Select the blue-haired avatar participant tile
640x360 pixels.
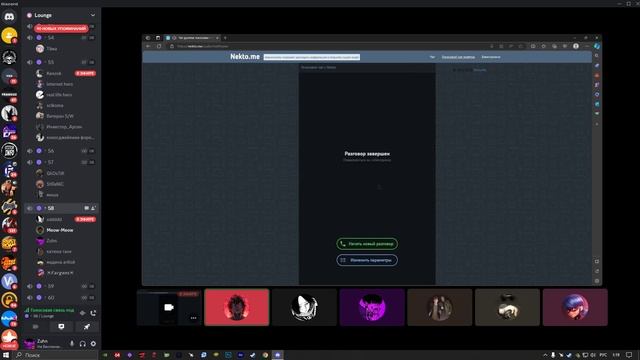[575, 307]
